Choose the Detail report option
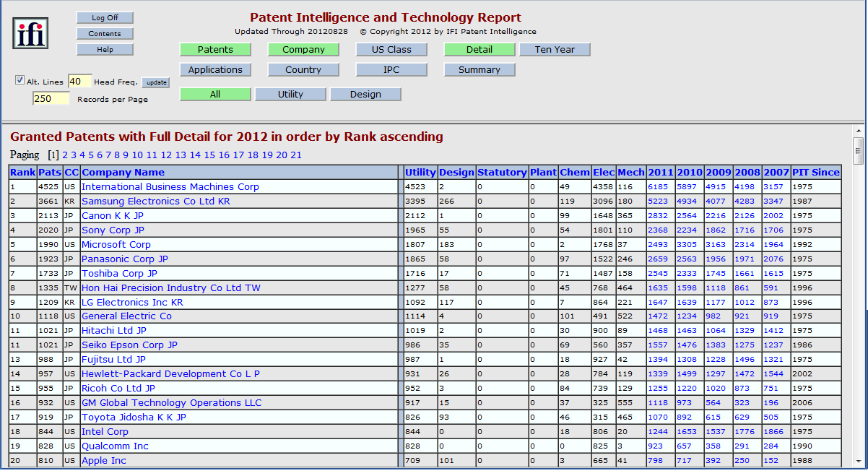The width and height of the screenshot is (868, 476). pyautogui.click(x=479, y=50)
